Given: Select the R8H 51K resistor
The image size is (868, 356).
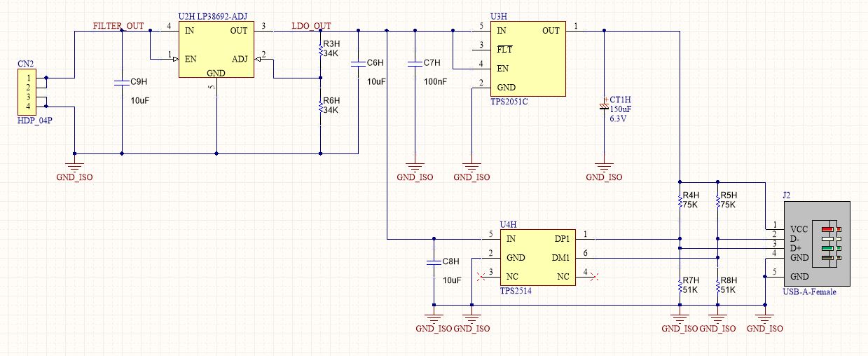Looking at the screenshot, I should tap(717, 285).
